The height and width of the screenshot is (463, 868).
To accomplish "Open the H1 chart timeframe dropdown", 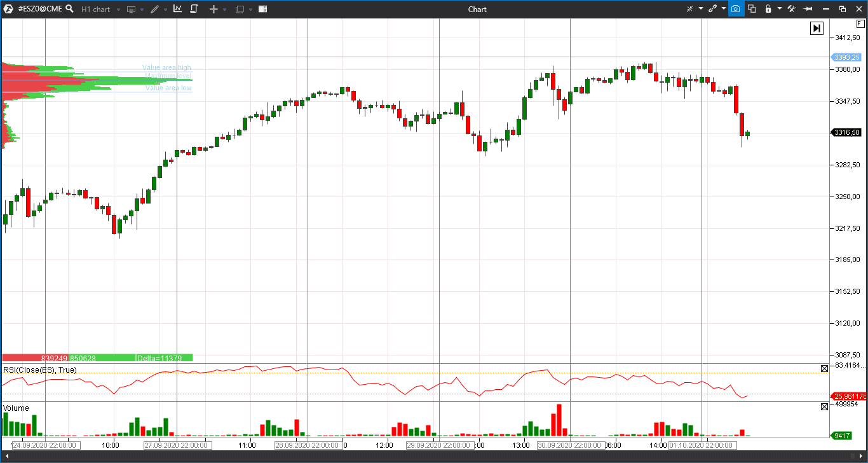I will pyautogui.click(x=95, y=9).
